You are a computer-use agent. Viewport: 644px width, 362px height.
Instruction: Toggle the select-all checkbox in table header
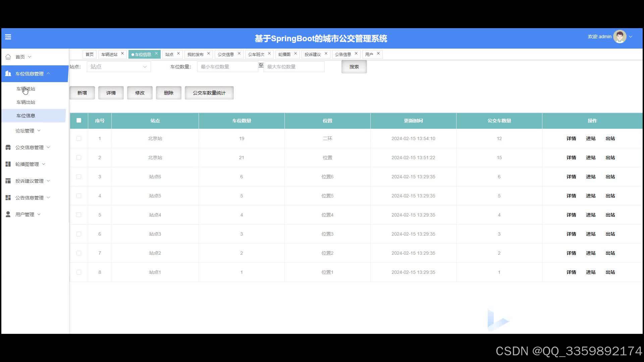tap(79, 120)
